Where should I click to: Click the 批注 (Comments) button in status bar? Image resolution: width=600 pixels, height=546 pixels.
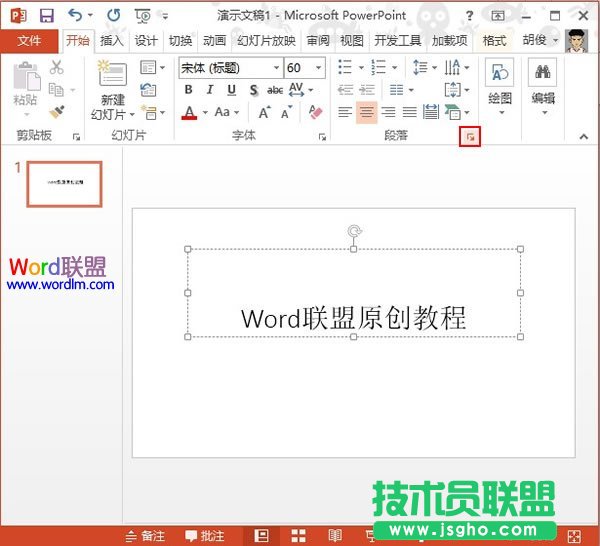[x=205, y=536]
